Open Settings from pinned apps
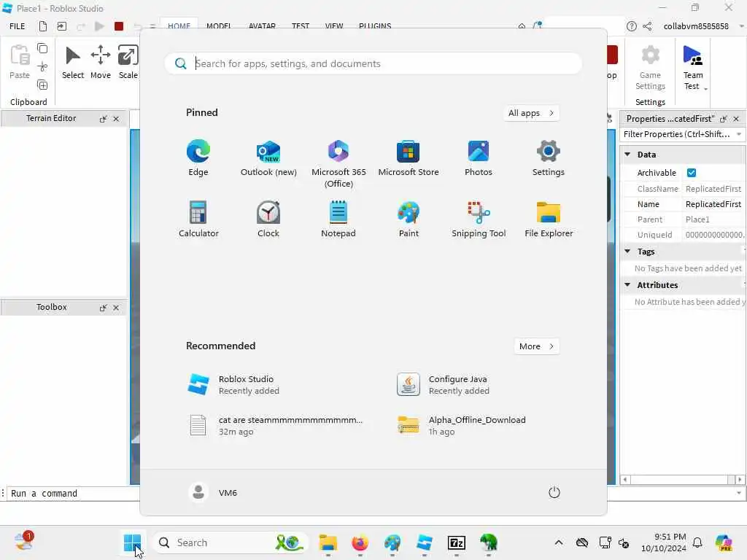This screenshot has height=560, width=747. tap(549, 158)
